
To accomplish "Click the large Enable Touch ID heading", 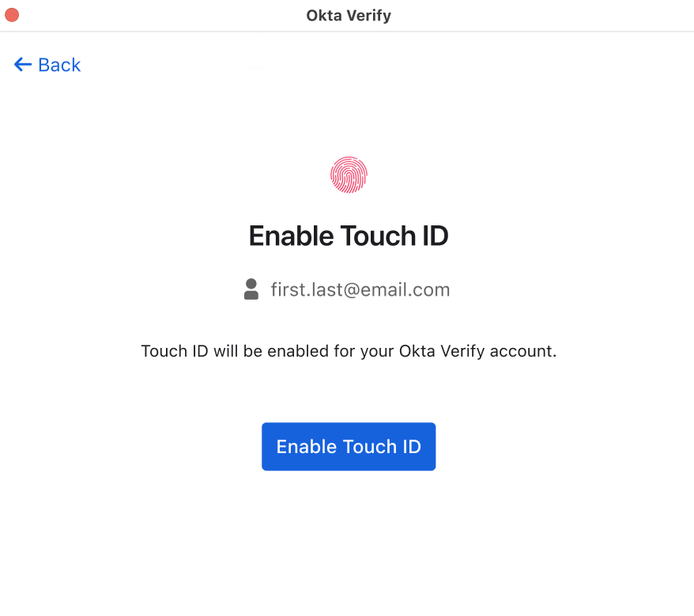I will point(349,236).
